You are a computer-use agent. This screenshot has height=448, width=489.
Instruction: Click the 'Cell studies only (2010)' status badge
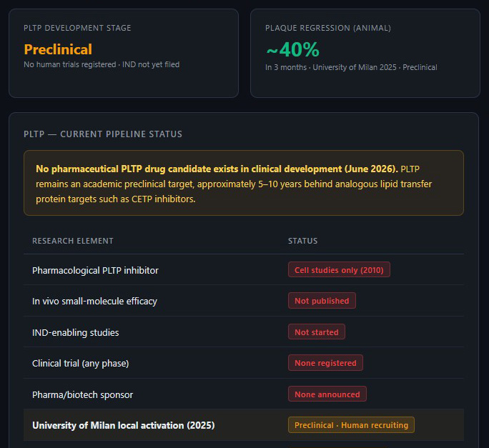[339, 269]
